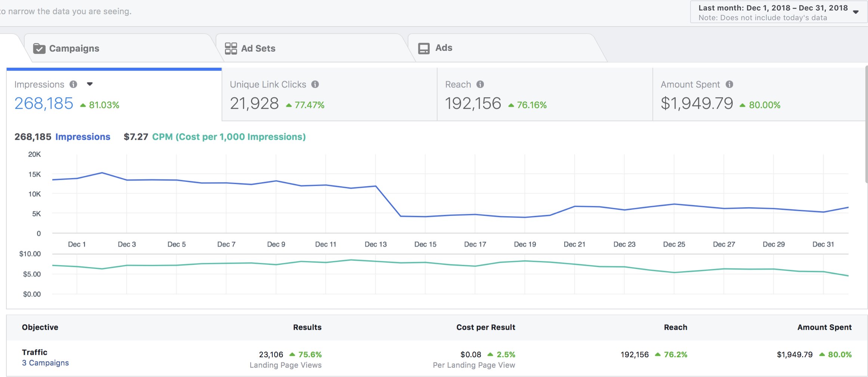Click the Ad Sets grid icon
Screen dimensions: 868x377
231,48
